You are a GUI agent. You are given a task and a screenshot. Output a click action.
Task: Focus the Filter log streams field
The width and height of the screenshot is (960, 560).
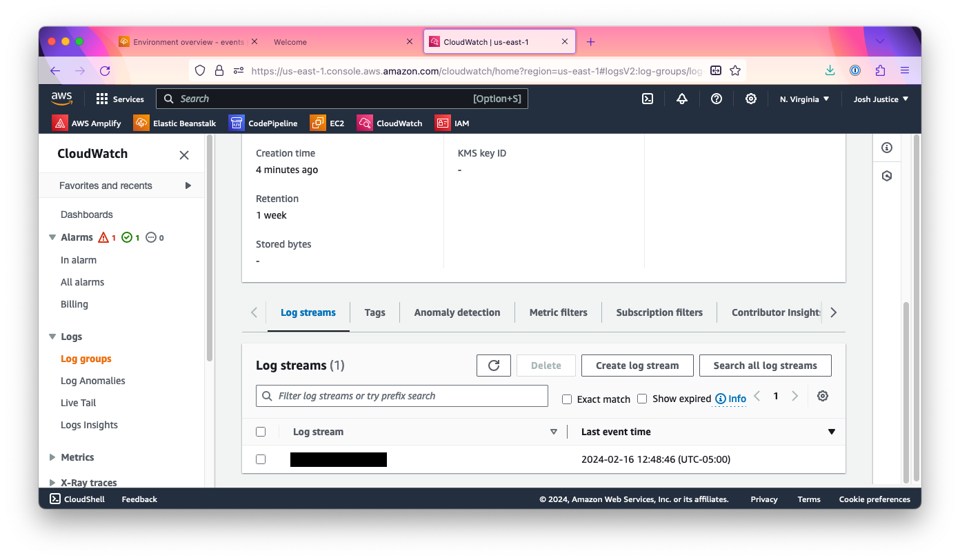[402, 396]
